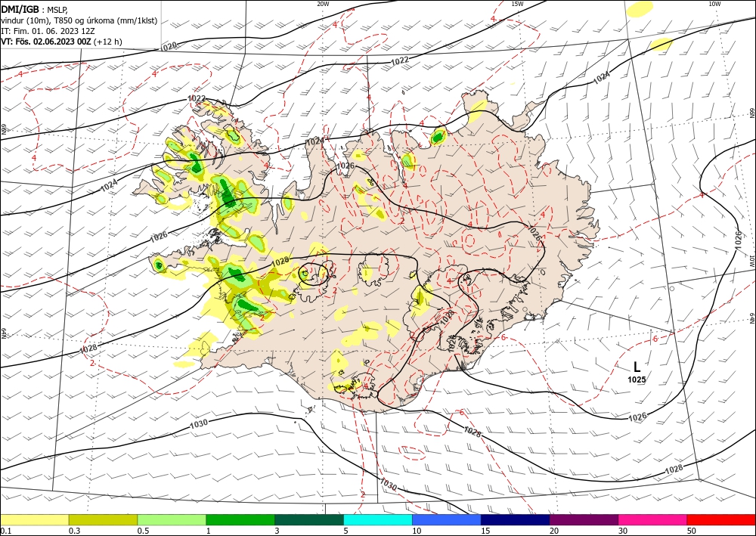Screen dimensions: 756x536
Task: Click the light green 0.5–1 legend swatch
Action: pyautogui.click(x=172, y=519)
